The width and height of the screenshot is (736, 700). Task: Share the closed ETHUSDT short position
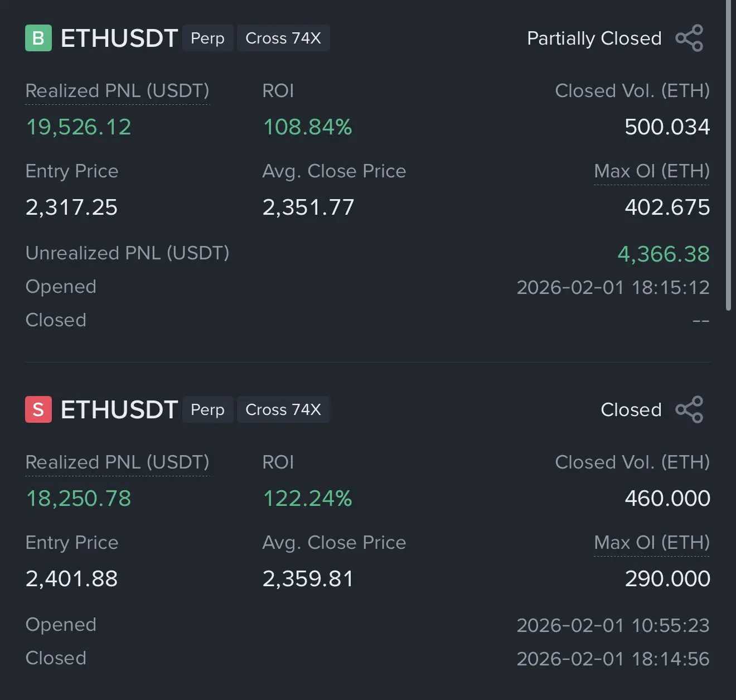tap(689, 409)
